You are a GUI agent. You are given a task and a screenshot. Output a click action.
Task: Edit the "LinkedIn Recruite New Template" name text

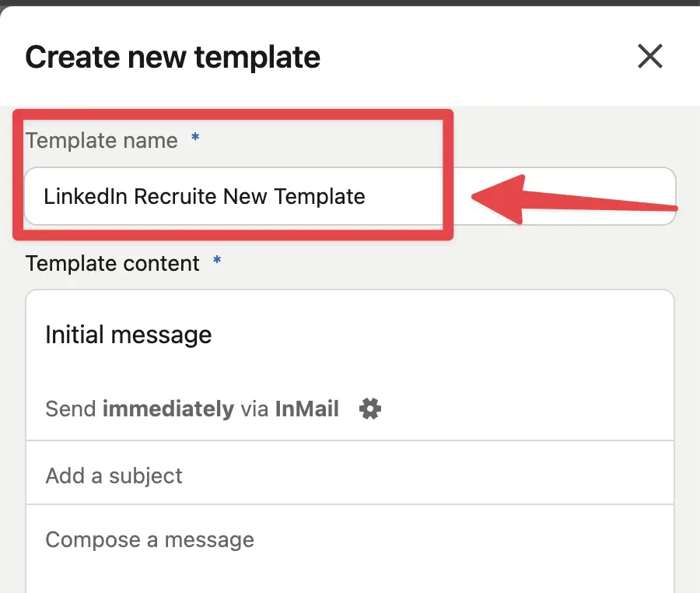[205, 197]
